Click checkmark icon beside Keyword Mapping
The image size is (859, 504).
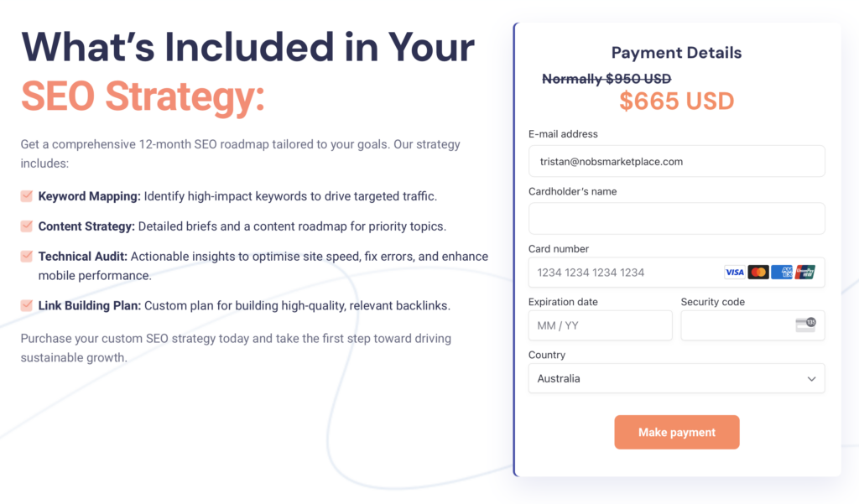click(27, 196)
